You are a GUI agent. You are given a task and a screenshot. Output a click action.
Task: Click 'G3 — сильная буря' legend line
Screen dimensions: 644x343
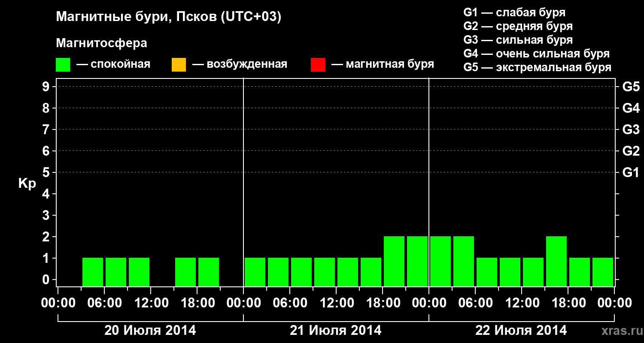click(518, 40)
